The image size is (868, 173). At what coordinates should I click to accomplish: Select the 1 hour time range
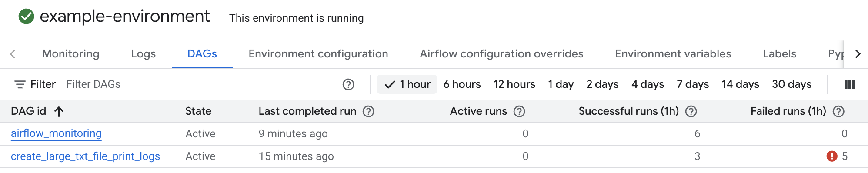pos(407,84)
